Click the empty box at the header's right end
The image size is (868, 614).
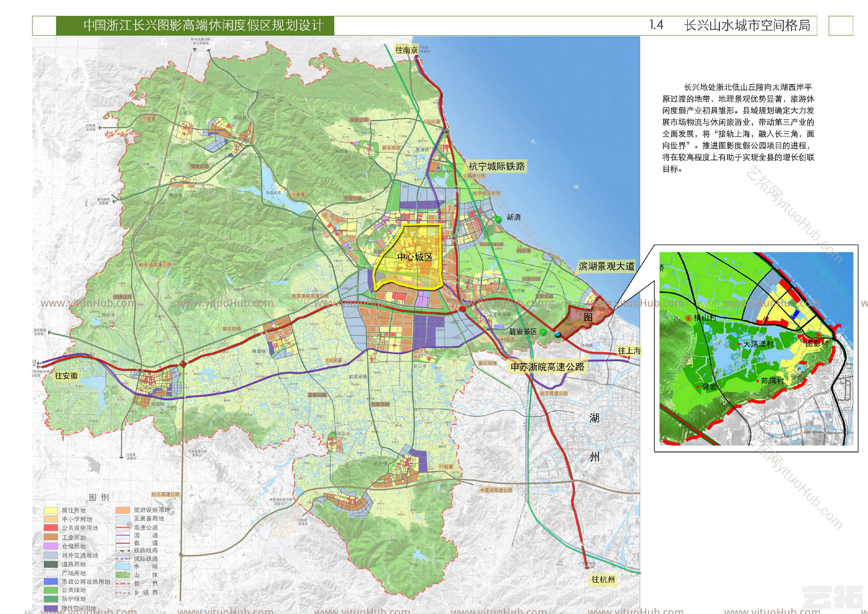coord(841,26)
